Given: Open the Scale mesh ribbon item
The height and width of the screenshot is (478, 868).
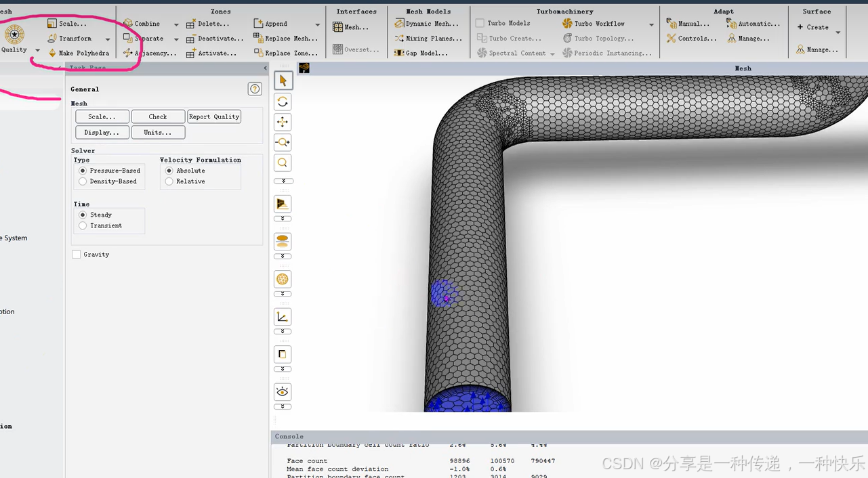Looking at the screenshot, I should point(66,24).
